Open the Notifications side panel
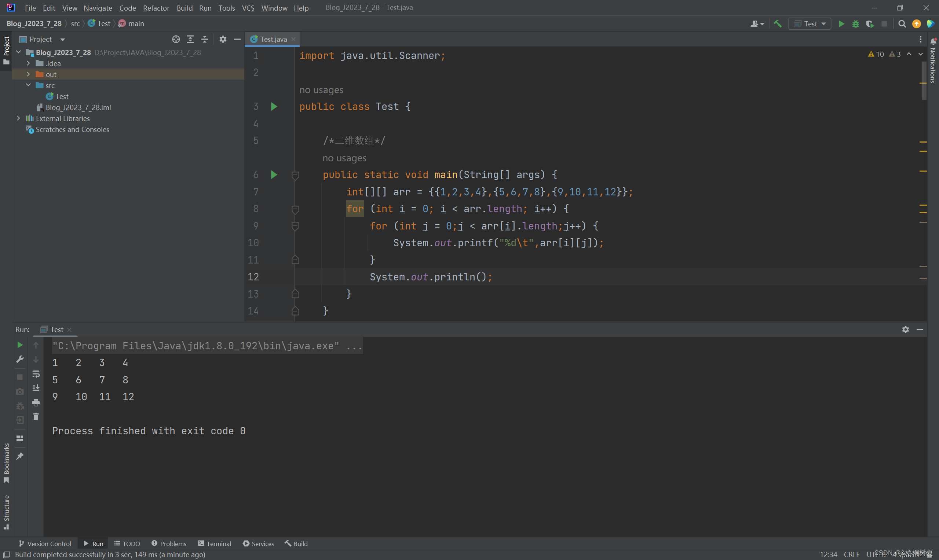This screenshot has height=560, width=939. click(x=933, y=60)
